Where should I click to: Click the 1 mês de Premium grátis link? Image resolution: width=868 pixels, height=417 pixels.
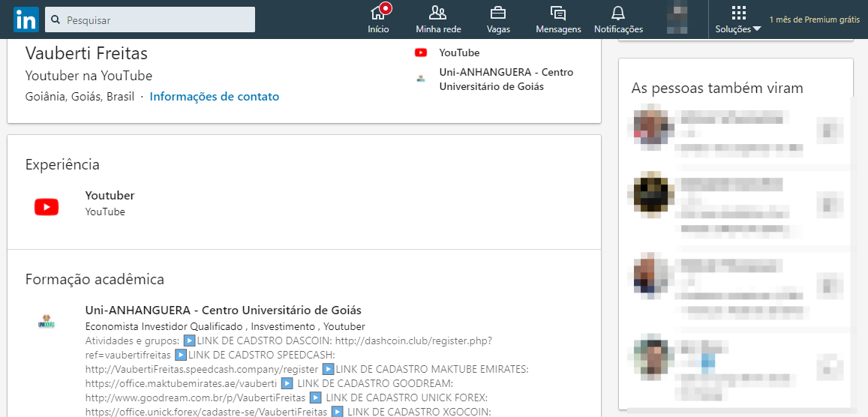tap(814, 19)
